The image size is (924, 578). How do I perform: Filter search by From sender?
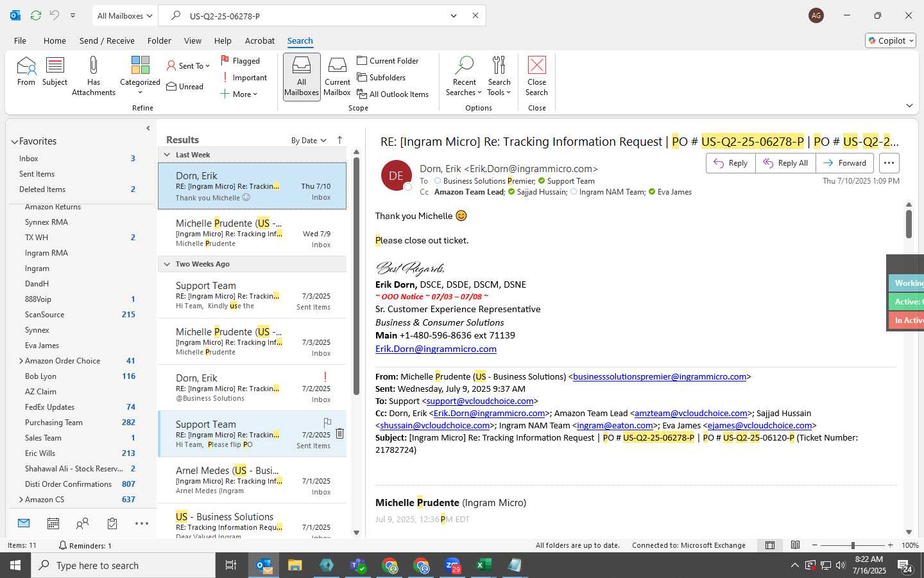pos(26,72)
